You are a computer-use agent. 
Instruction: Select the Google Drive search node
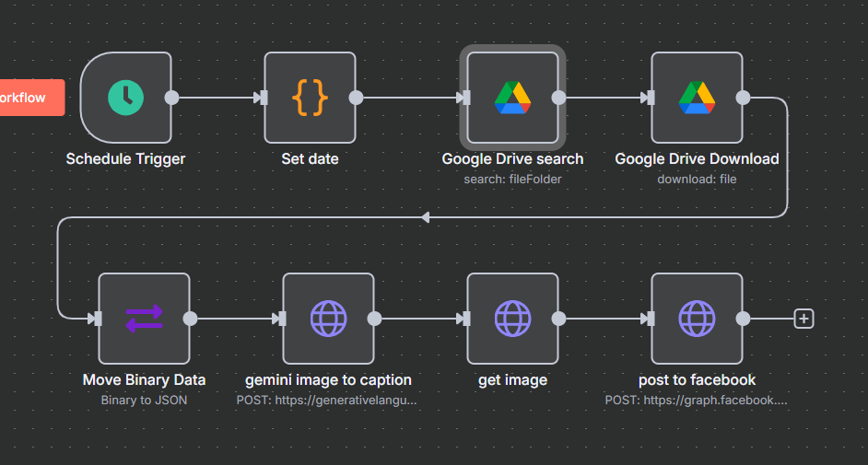pos(512,98)
